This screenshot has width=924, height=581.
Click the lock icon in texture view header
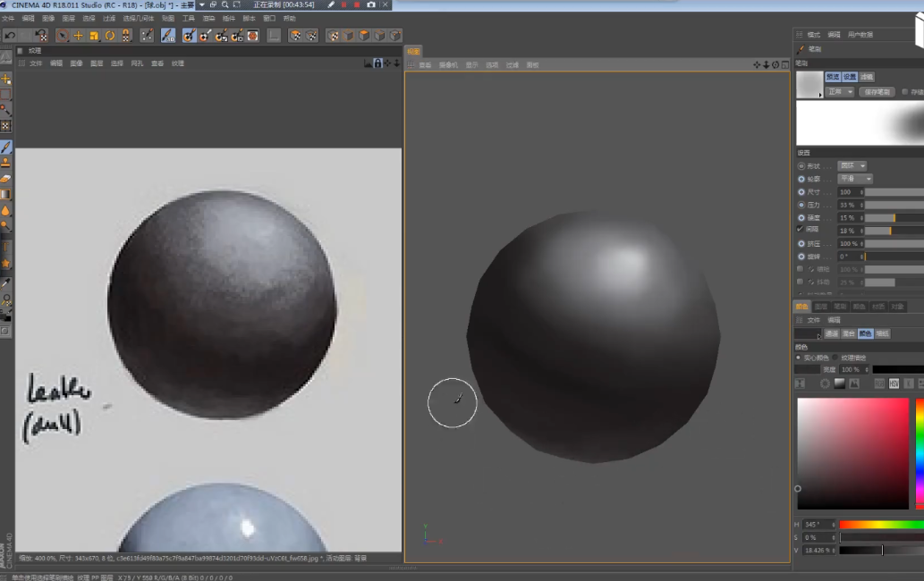377,63
